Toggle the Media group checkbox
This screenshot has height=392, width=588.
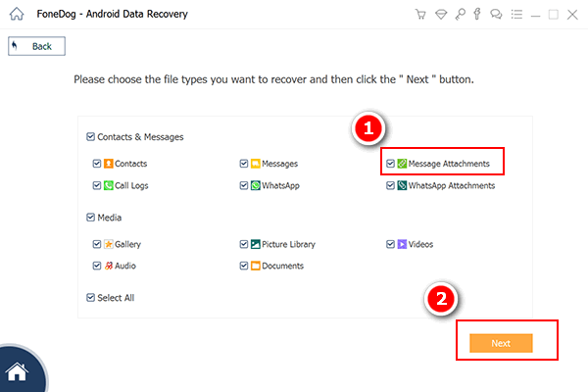(90, 218)
